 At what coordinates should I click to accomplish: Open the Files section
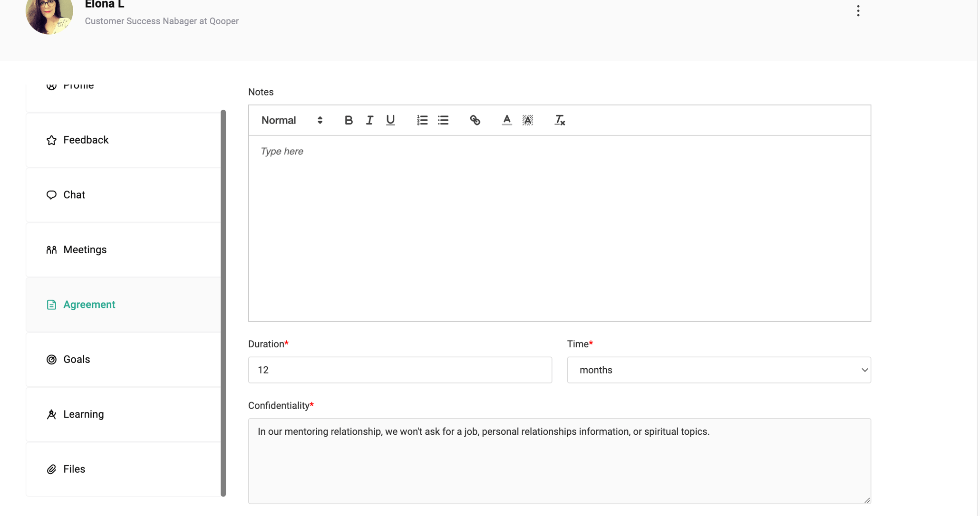(74, 469)
